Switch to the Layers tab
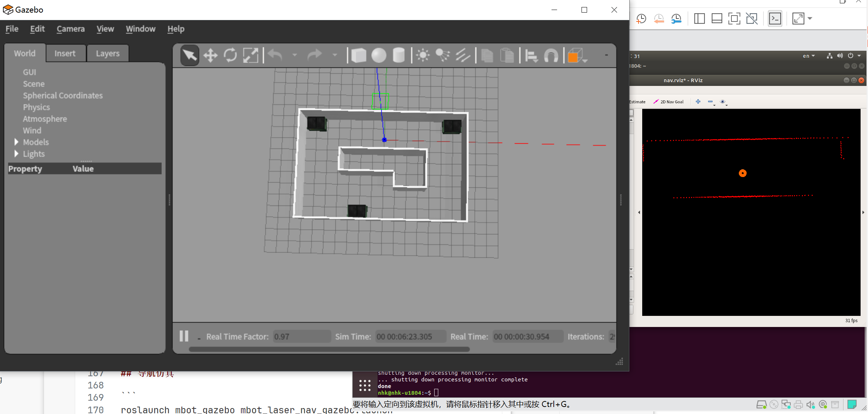The image size is (868, 414). tap(108, 53)
